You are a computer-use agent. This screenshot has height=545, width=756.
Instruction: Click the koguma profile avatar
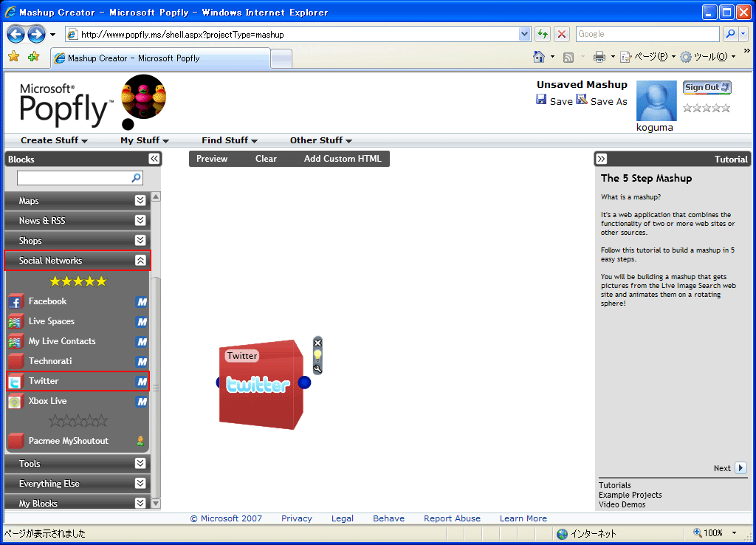click(x=656, y=100)
